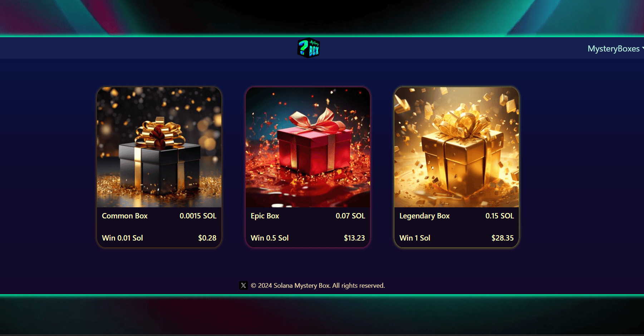Click the $0.28 dollar value
Screen dimensions: 644x336
coord(207,238)
